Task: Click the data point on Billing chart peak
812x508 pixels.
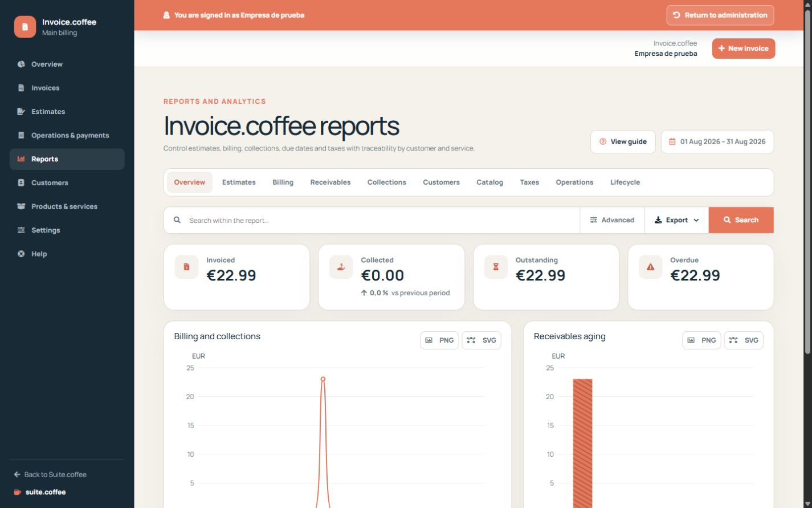Action: (323, 379)
